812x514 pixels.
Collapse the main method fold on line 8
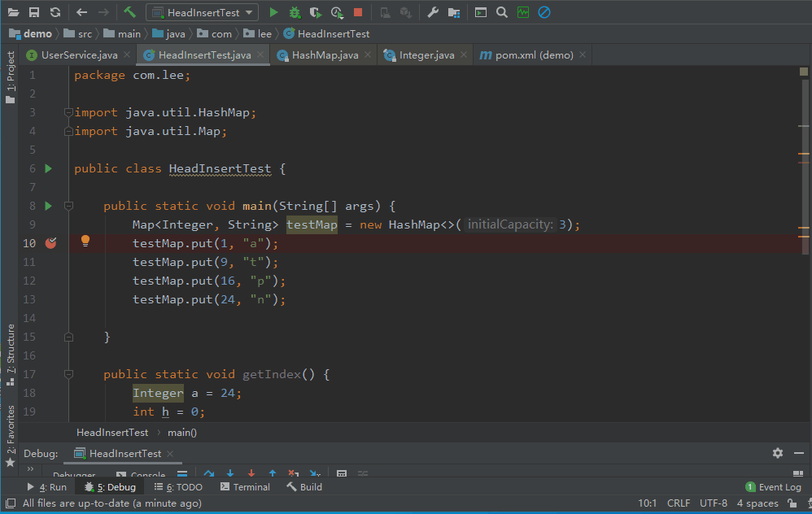pos(68,206)
